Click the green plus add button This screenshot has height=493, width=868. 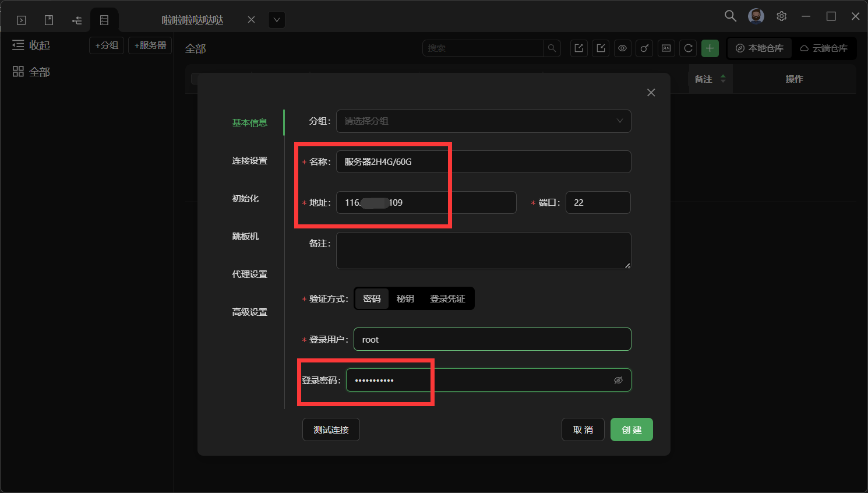click(x=710, y=48)
